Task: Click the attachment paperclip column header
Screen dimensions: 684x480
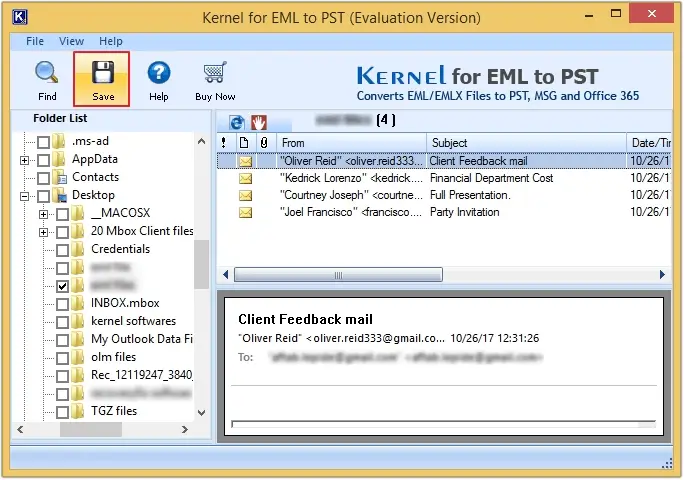Action: (x=264, y=143)
